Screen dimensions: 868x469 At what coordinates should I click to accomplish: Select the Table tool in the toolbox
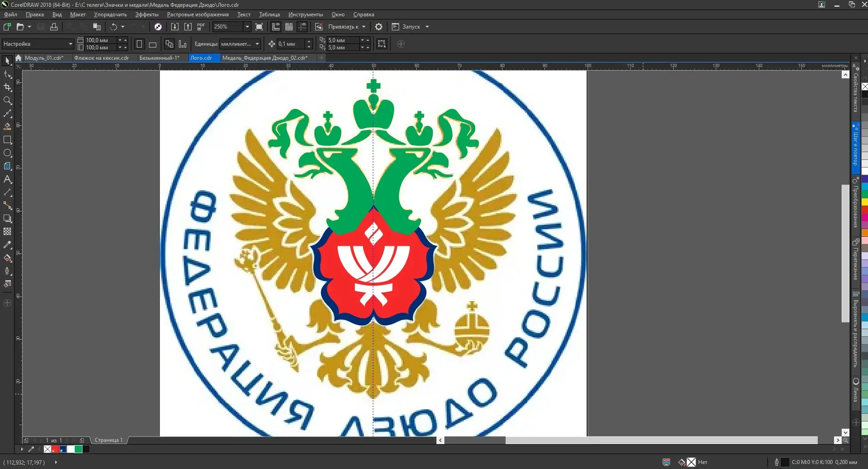(7, 166)
